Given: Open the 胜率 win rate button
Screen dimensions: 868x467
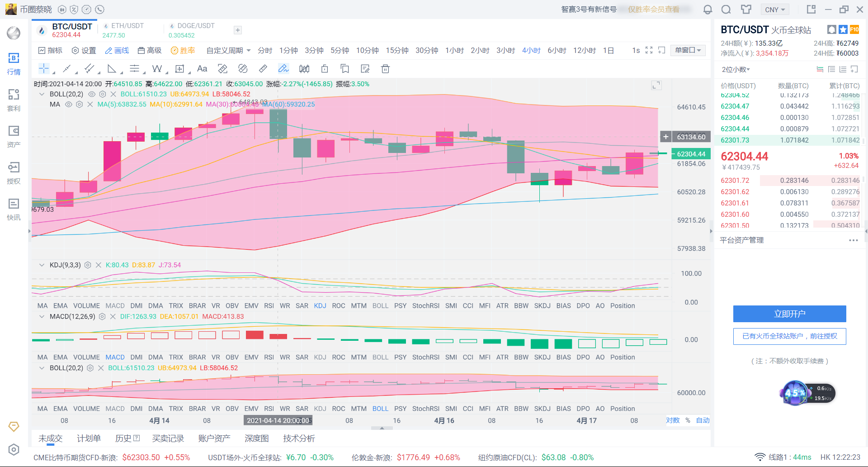Looking at the screenshot, I should [x=183, y=50].
